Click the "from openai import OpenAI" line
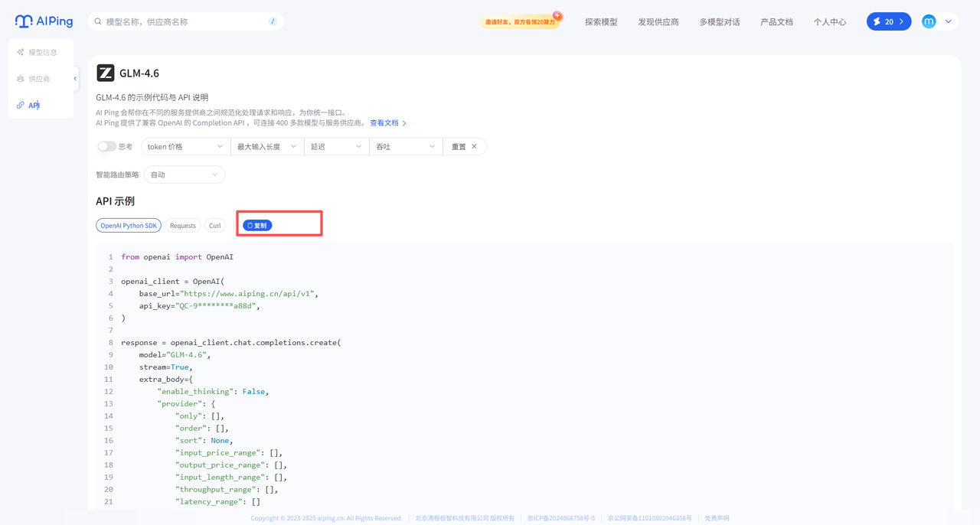 (x=177, y=257)
